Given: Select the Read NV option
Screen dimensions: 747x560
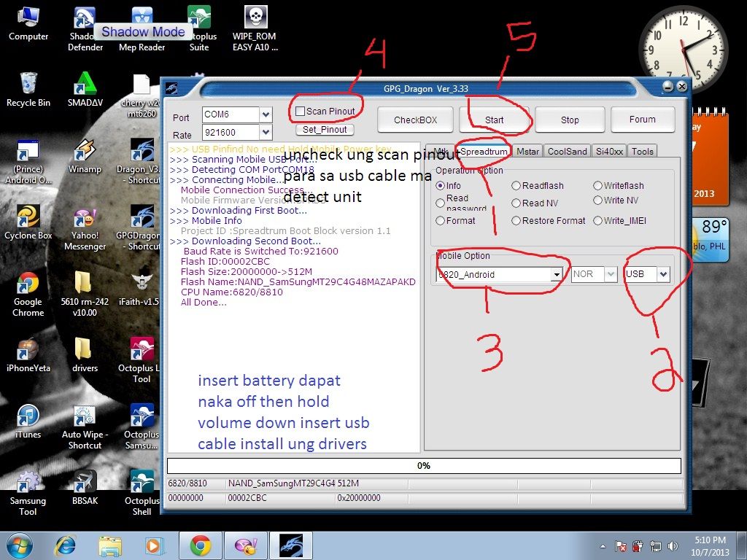Looking at the screenshot, I should click(516, 203).
